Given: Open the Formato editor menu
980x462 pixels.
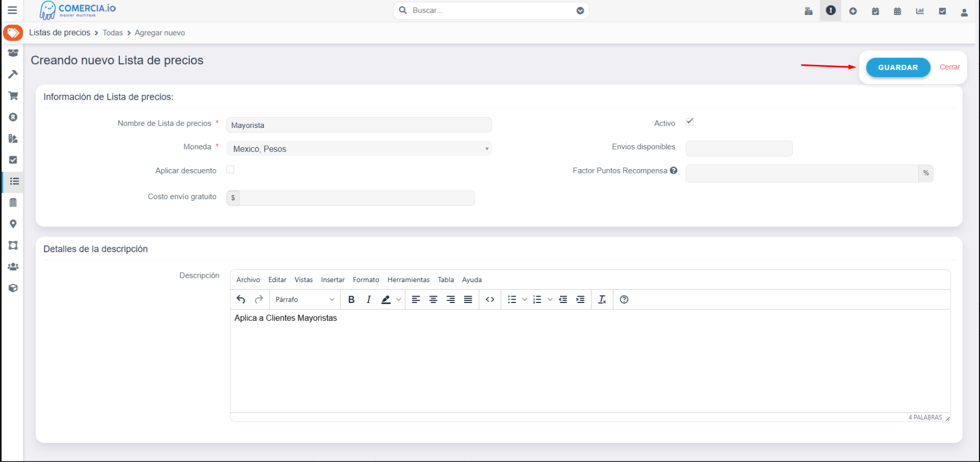Looking at the screenshot, I should click(366, 279).
